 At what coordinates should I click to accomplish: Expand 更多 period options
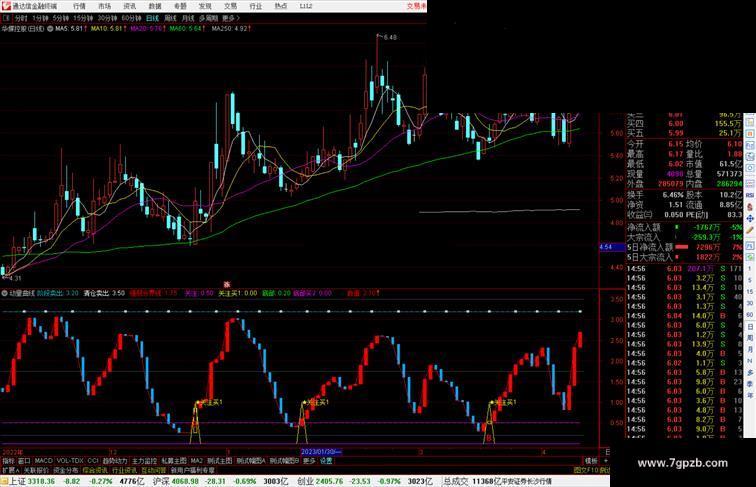[x=230, y=18]
